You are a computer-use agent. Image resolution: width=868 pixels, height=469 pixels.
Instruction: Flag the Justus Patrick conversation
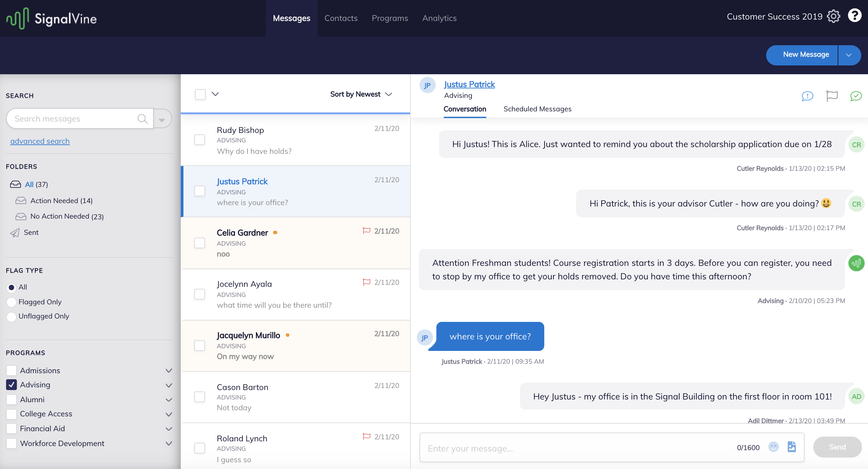tap(832, 96)
